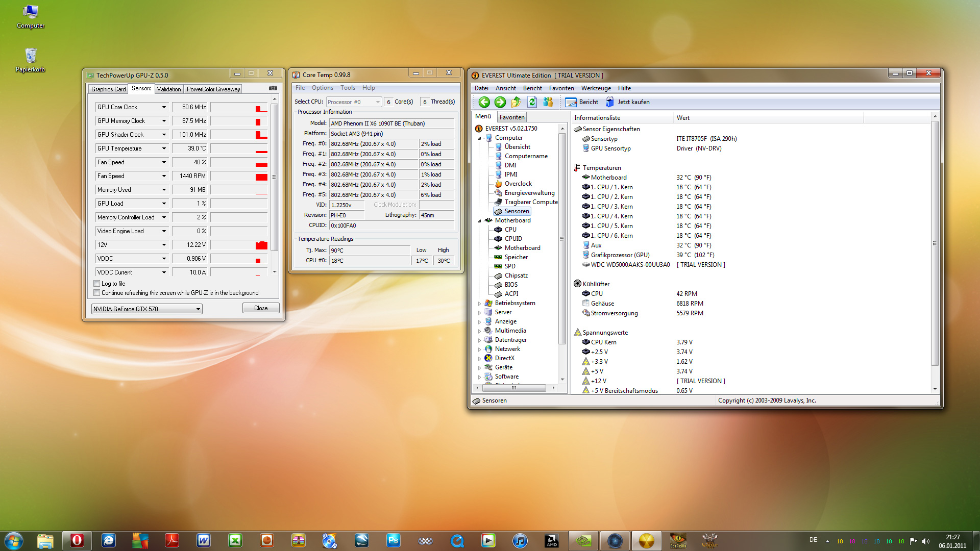Open Photoshop from the taskbar
Viewport: 980px width, 551px height.
[393, 540]
